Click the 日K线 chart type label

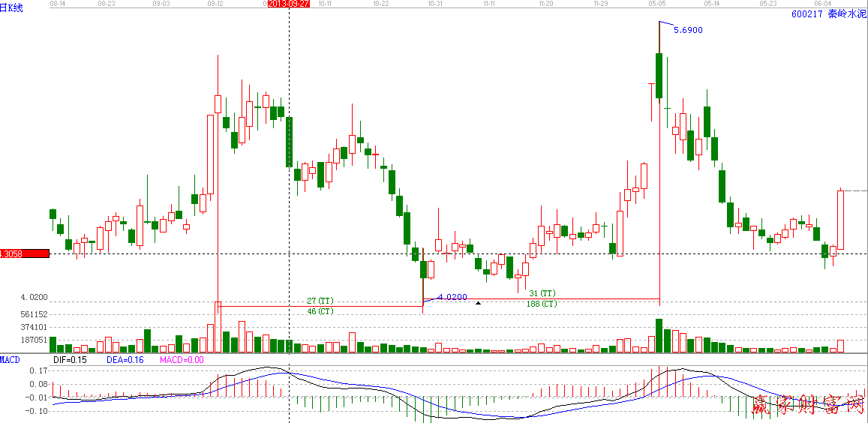[12, 8]
